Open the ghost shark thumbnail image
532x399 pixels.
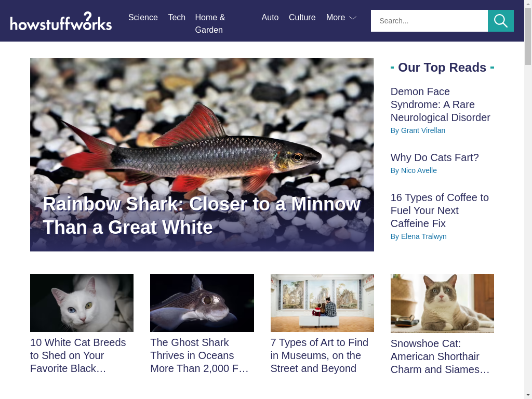(202, 303)
